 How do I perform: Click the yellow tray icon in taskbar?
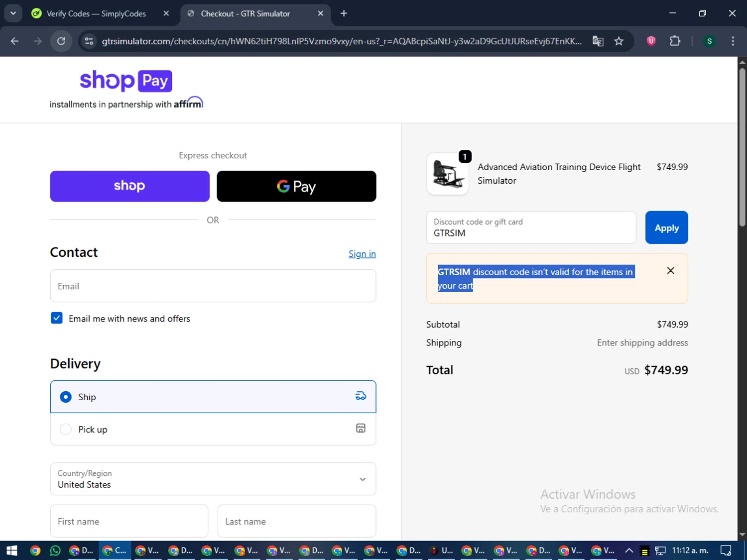click(x=644, y=551)
